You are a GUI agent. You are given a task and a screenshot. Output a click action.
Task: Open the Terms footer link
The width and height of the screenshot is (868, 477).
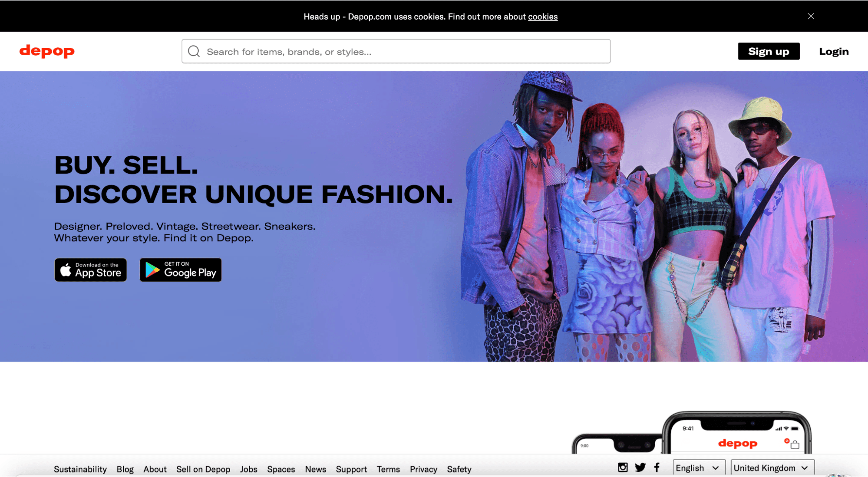(x=388, y=469)
